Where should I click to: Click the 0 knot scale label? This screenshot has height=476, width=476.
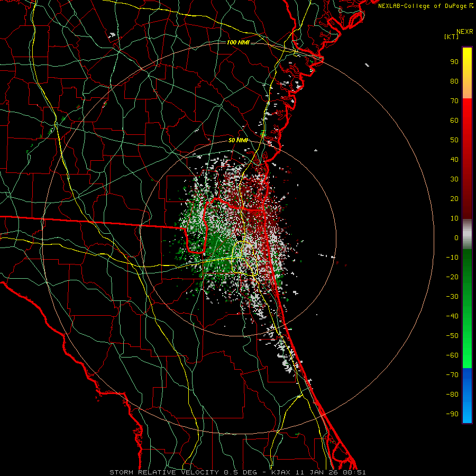pyautogui.click(x=456, y=238)
